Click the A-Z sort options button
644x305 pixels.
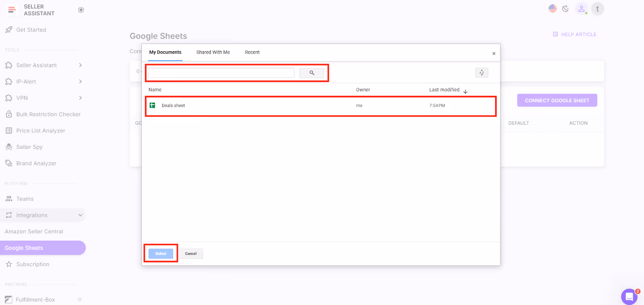pyautogui.click(x=482, y=73)
